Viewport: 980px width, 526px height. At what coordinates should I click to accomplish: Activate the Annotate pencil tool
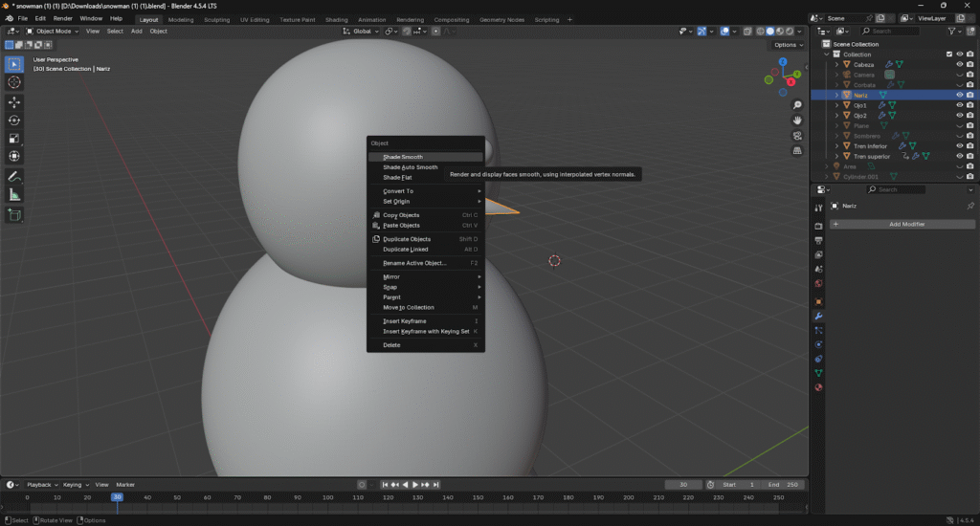click(14, 177)
